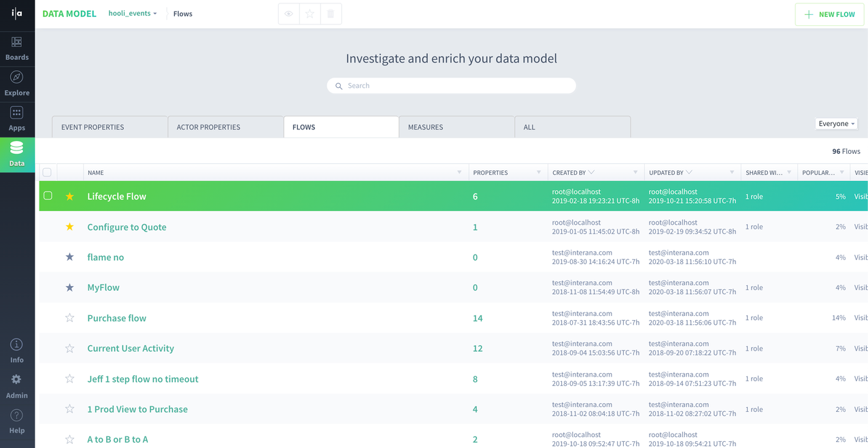Star the Purchase flow row
The width and height of the screenshot is (868, 448).
click(x=69, y=318)
